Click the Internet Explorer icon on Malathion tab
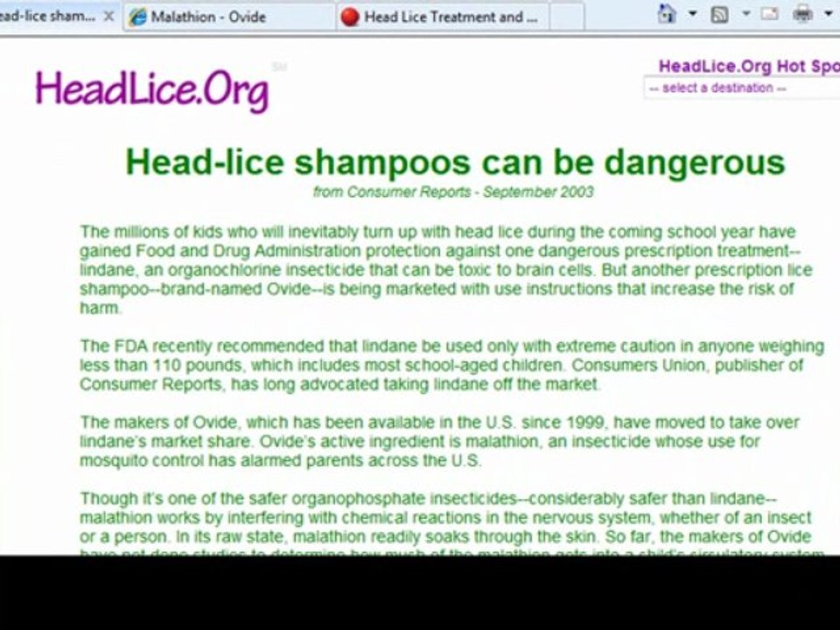The image size is (840, 630). 138,17
